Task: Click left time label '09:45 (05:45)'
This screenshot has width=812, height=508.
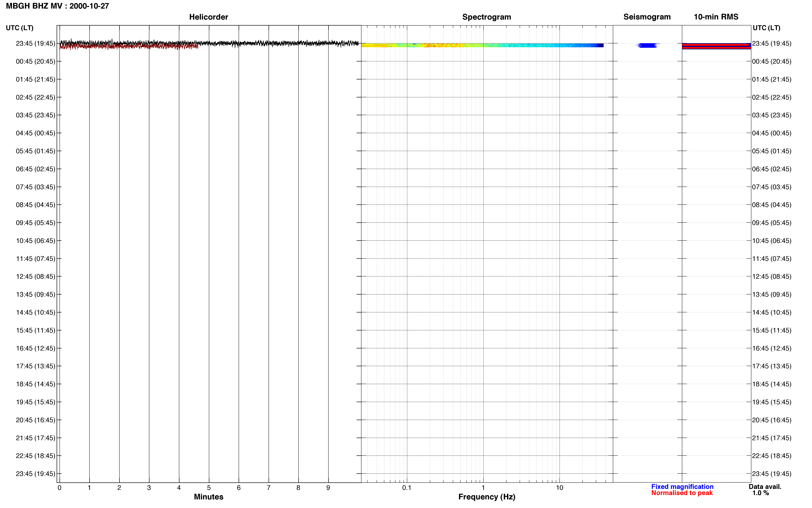Action: (36, 223)
